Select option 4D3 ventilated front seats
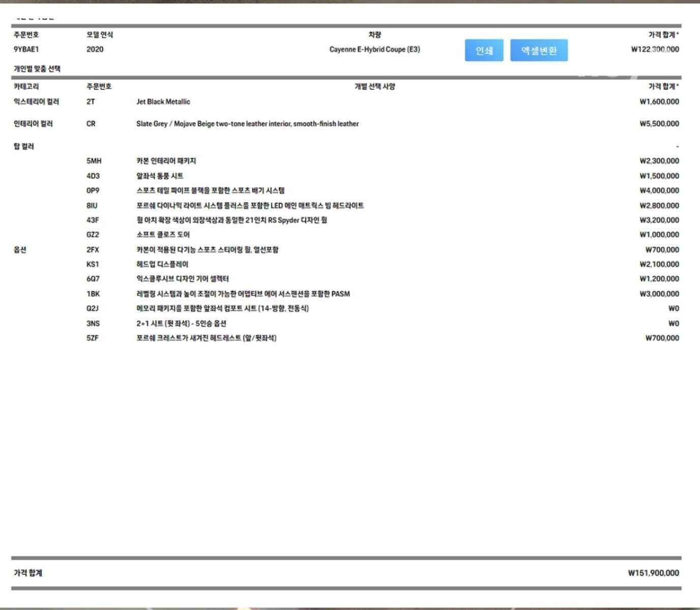Image resolution: width=700 pixels, height=610 pixels. (383, 176)
